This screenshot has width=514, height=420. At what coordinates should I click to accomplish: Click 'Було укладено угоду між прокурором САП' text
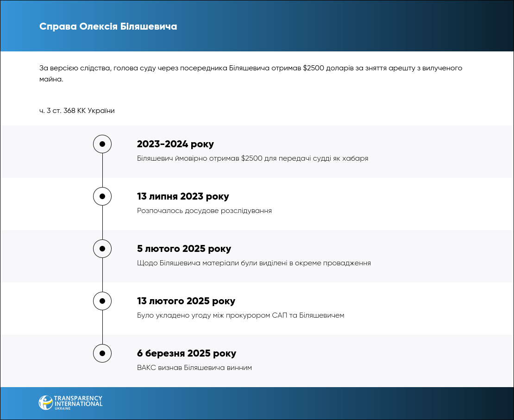(241, 315)
